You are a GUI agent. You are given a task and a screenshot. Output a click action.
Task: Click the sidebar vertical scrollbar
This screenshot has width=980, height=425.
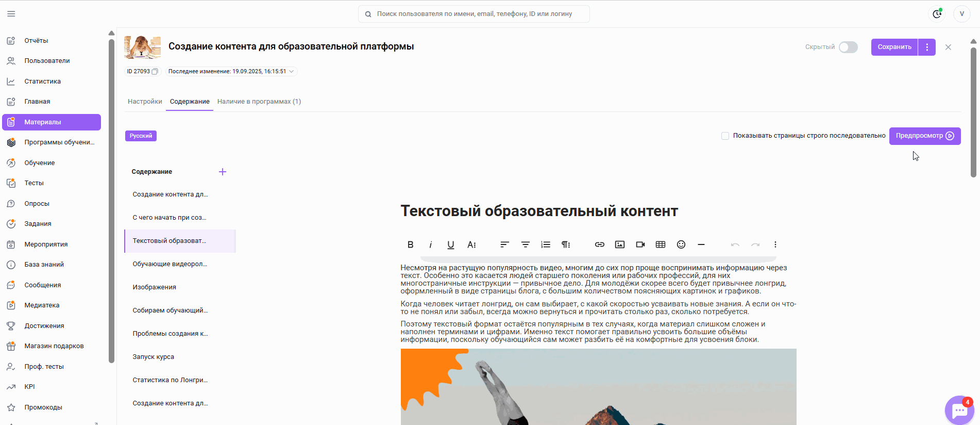[x=111, y=201]
